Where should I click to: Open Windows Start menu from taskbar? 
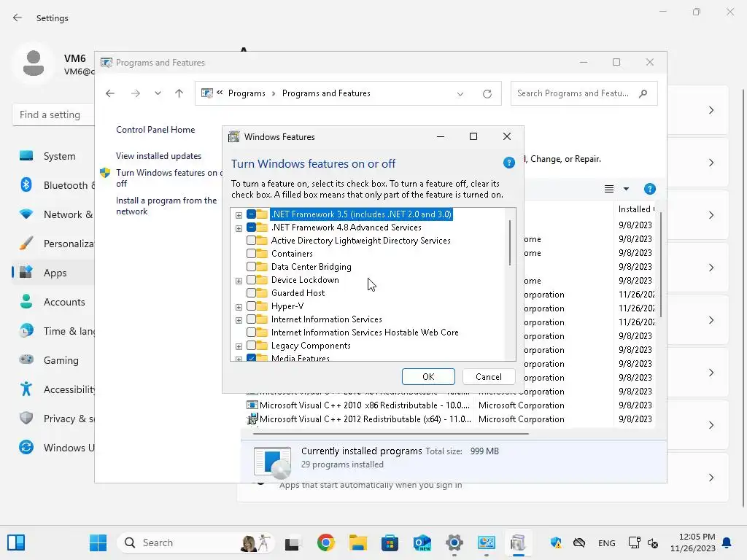coord(98,542)
